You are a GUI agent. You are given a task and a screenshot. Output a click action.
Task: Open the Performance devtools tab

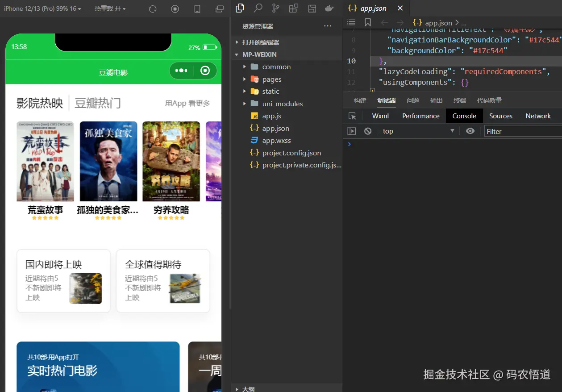click(421, 116)
